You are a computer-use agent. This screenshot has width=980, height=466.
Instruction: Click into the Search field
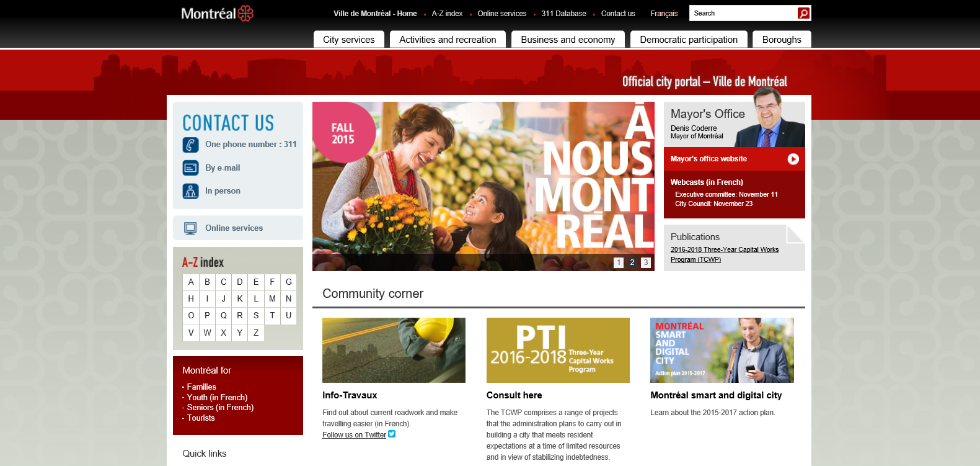pos(743,13)
